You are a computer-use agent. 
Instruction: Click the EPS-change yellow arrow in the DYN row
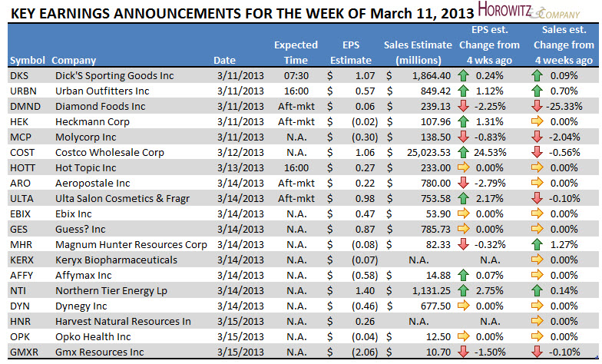pyautogui.click(x=464, y=306)
